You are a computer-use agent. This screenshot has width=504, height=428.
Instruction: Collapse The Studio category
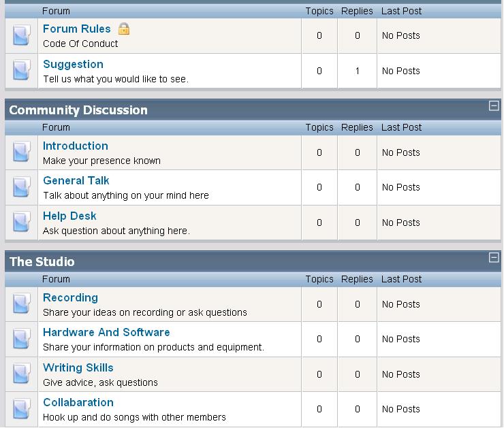point(494,258)
